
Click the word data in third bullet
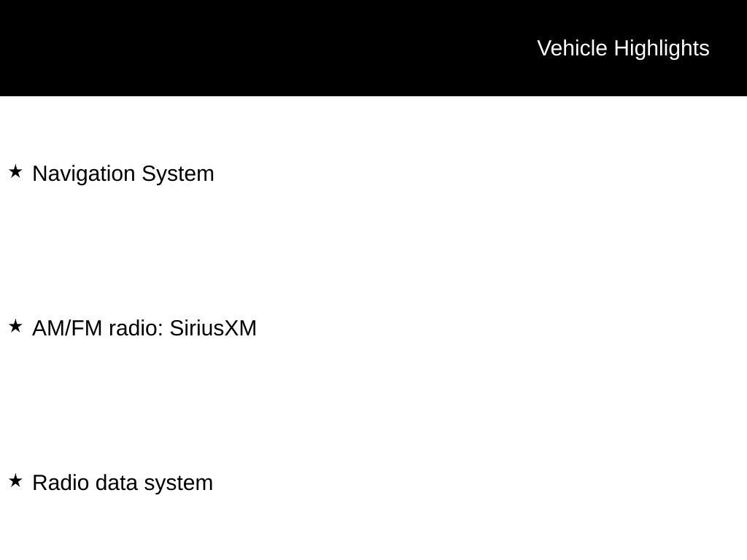[x=117, y=483]
